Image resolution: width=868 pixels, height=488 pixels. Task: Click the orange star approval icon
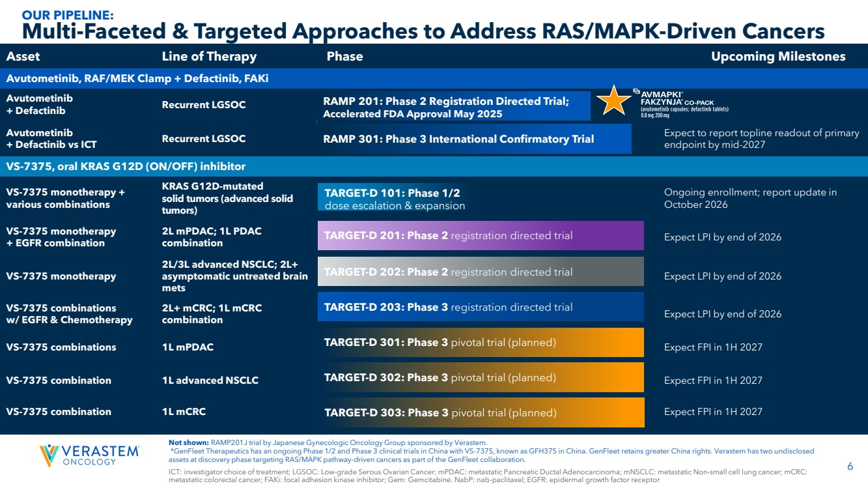(x=615, y=101)
